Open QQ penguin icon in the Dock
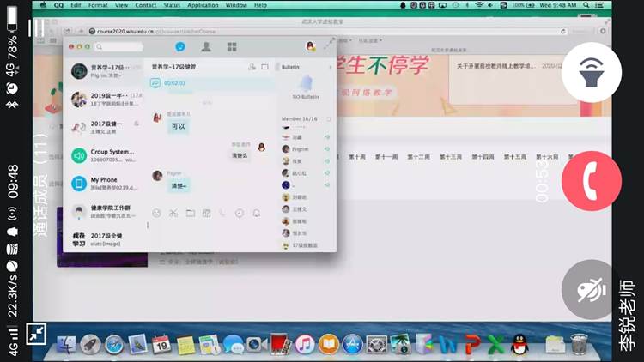Viewport: 644px width, 362px height. [x=519, y=344]
